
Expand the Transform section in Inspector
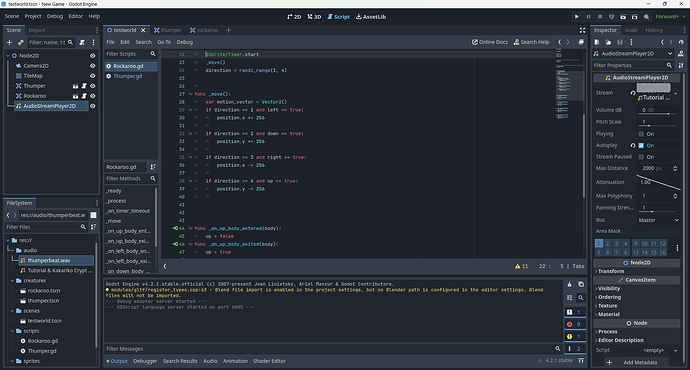(x=610, y=271)
